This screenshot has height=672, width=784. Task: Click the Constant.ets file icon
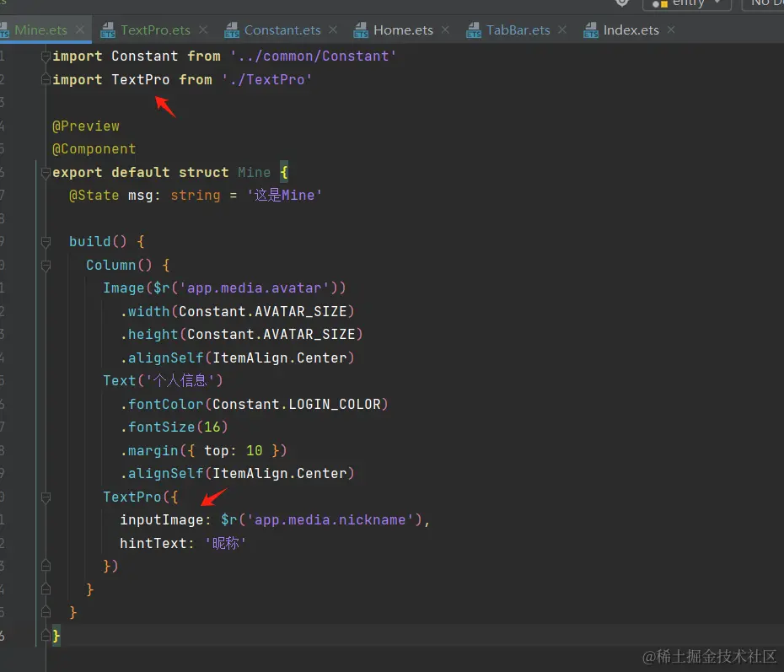click(x=232, y=30)
